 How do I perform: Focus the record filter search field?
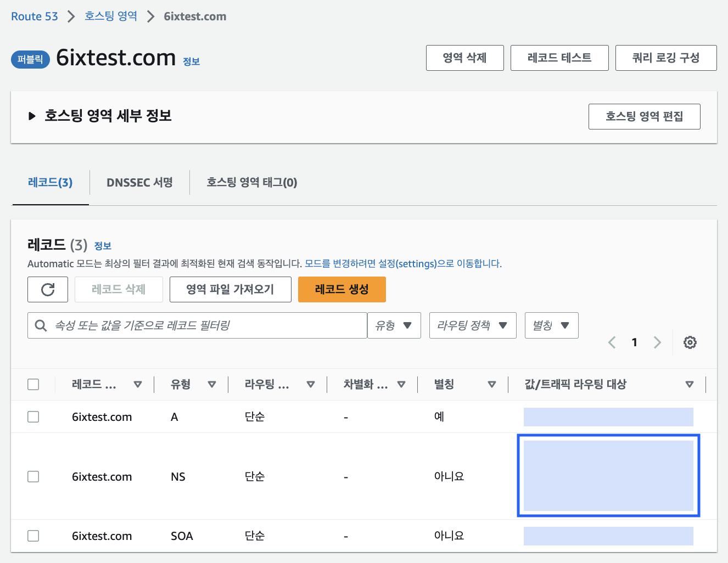click(x=198, y=325)
